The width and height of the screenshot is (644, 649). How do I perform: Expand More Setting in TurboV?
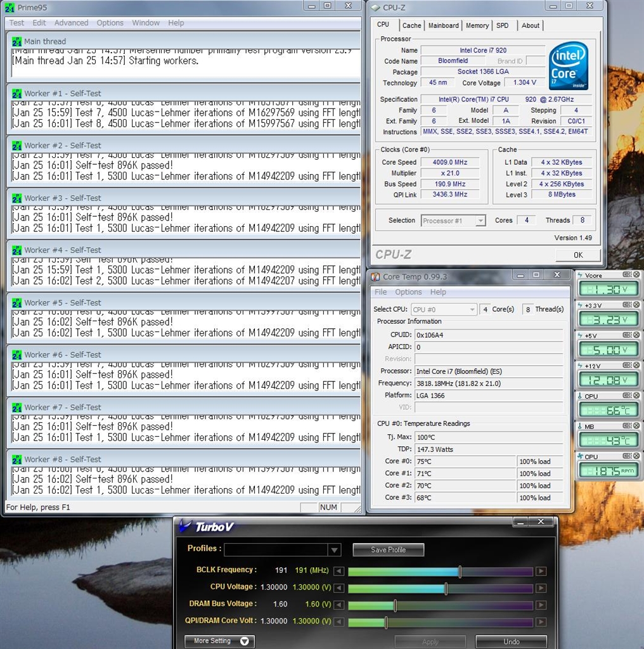click(x=219, y=641)
